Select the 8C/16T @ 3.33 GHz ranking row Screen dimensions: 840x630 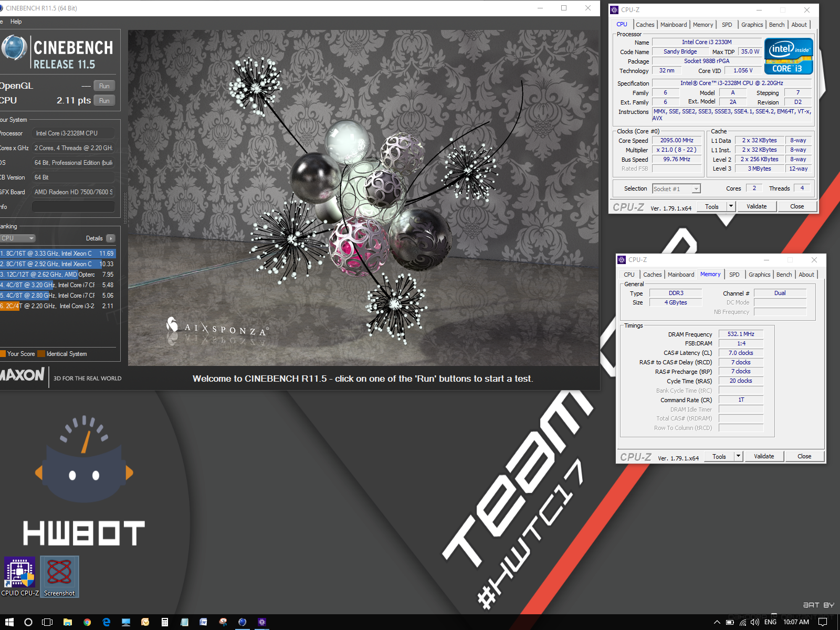pos(58,254)
